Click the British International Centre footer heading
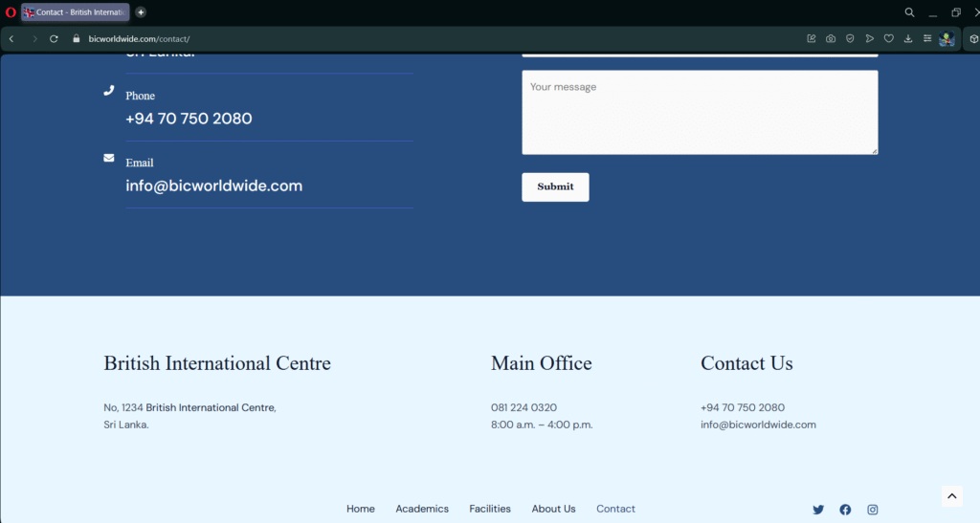This screenshot has height=523, width=980. pos(217,363)
